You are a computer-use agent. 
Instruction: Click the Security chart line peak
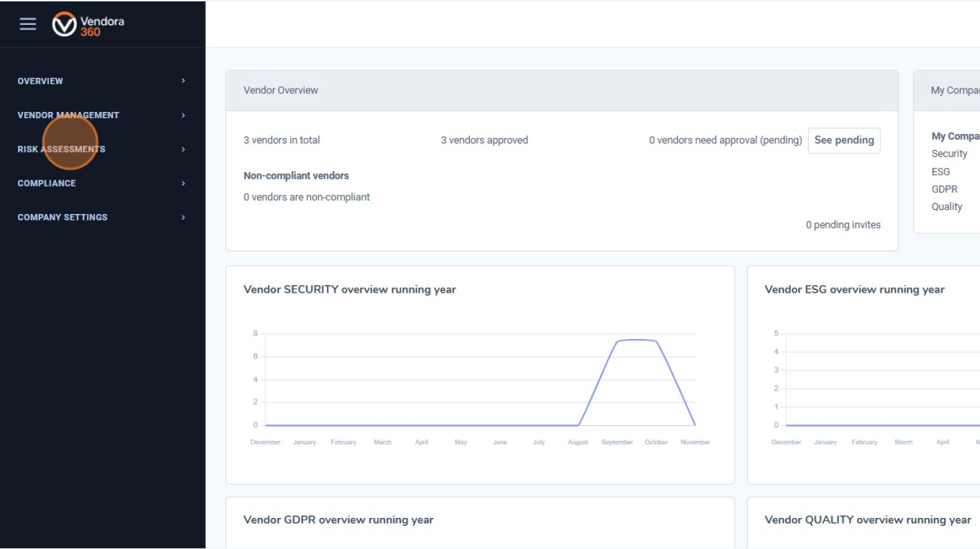[x=636, y=340]
